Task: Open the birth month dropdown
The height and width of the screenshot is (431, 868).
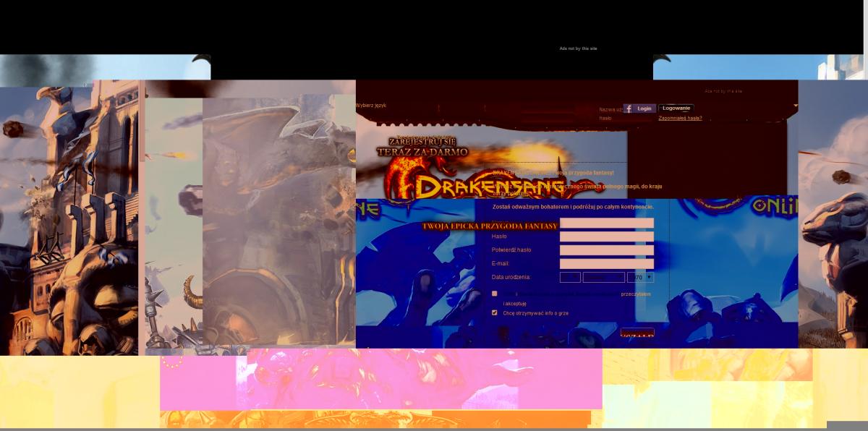Action: click(604, 277)
